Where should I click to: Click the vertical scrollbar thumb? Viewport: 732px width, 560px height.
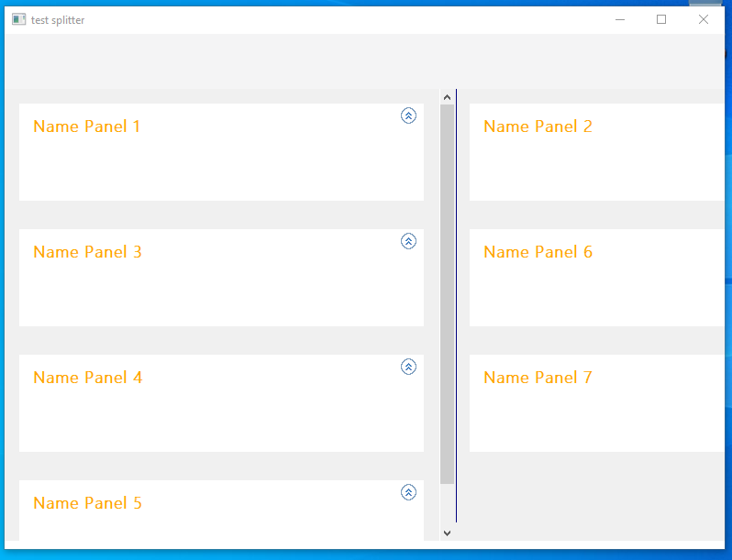pos(448,294)
